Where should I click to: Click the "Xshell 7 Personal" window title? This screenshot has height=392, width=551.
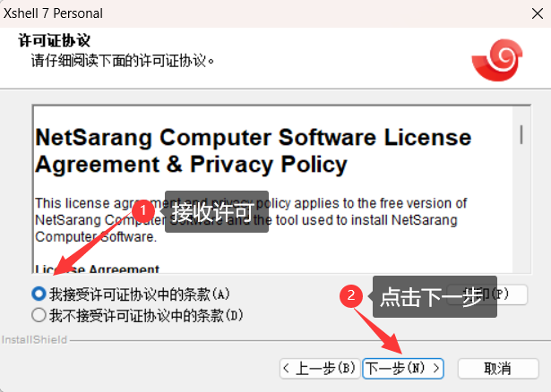point(53,13)
